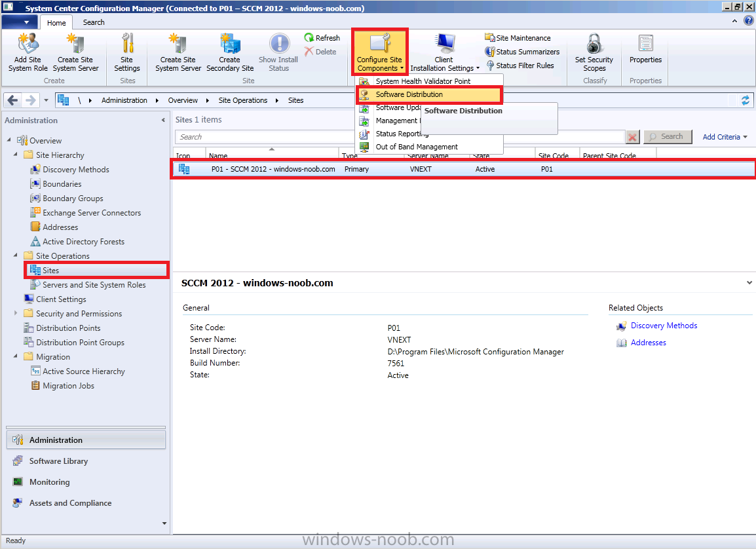
Task: Open Configure Site Components menu
Action: coord(380,52)
